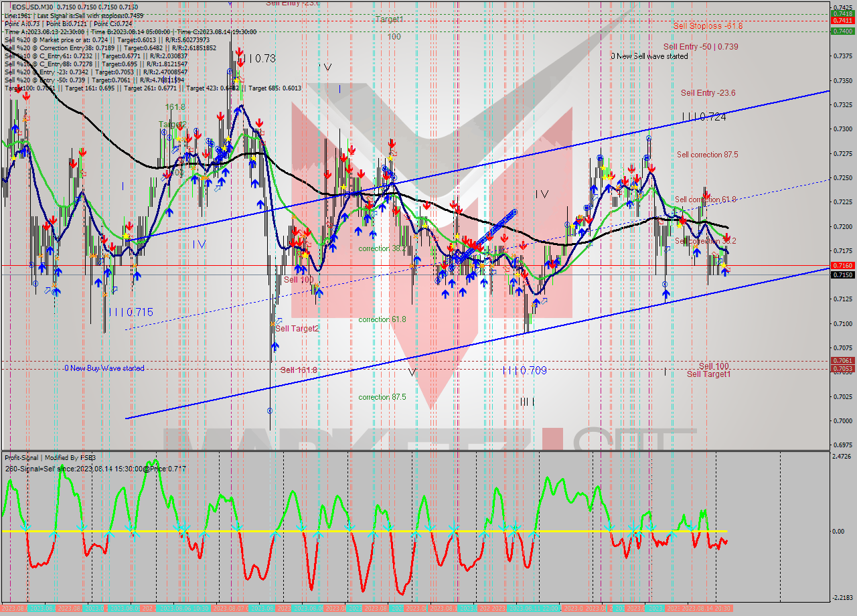Select the 'Sell Stoploss -61.8' label
Viewport: 857px width, 616px height.
coord(708,26)
